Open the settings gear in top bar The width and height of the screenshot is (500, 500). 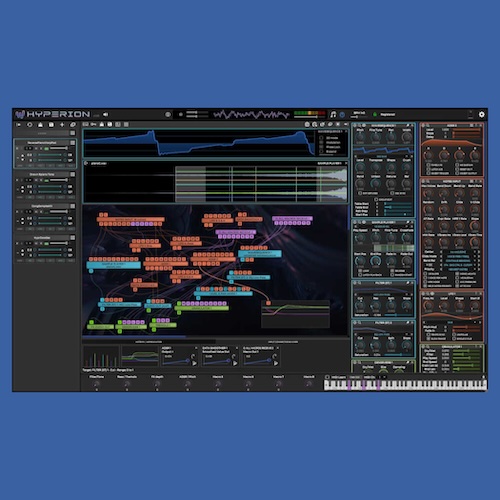tap(481, 114)
